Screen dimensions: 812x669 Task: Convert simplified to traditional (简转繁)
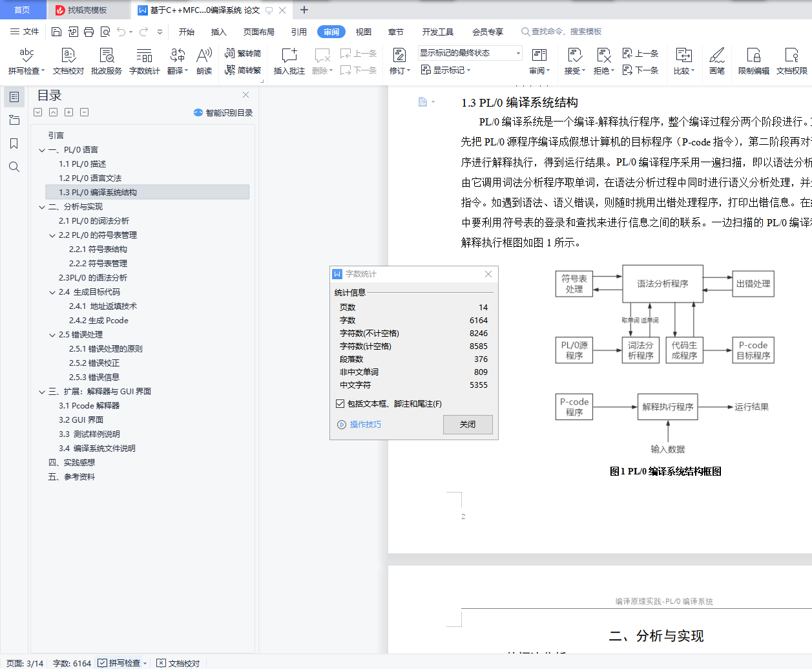pos(243,70)
